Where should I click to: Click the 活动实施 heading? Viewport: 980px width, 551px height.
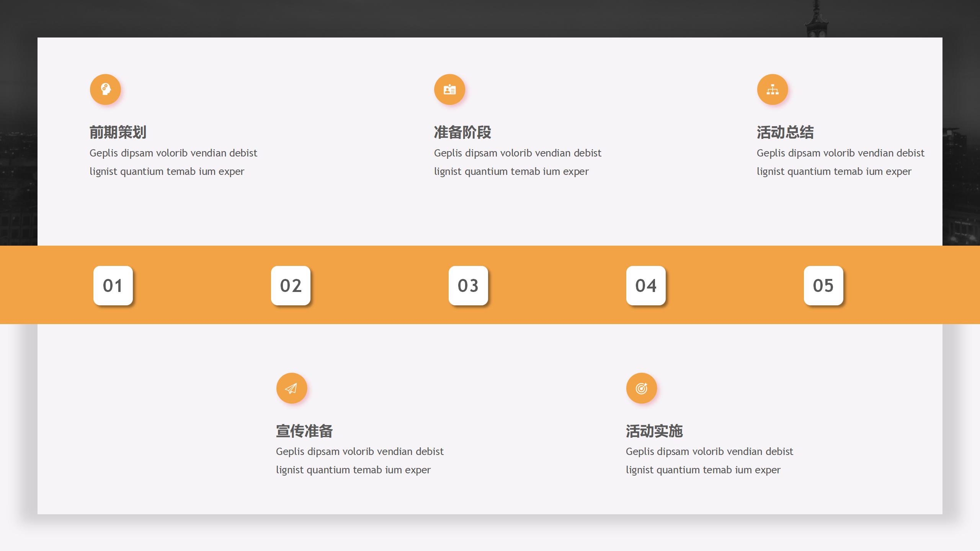(x=654, y=431)
